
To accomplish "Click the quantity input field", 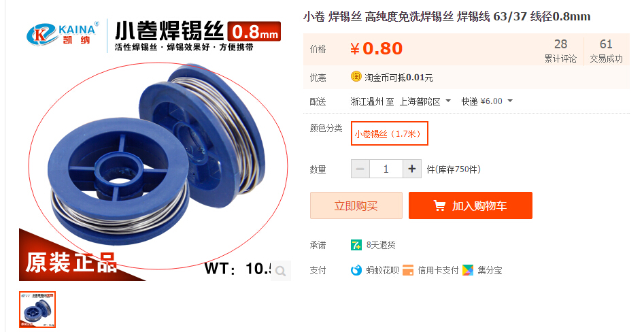I will [386, 169].
